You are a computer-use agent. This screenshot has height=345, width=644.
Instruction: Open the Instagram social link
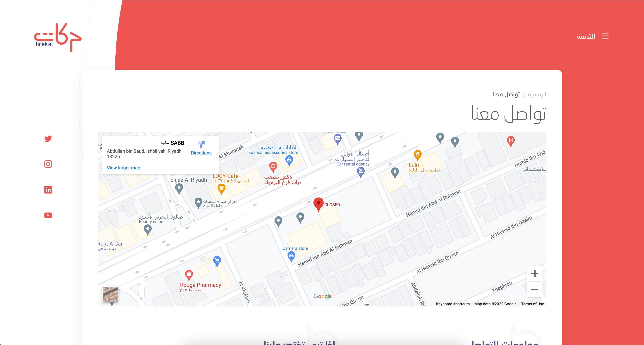click(x=48, y=164)
